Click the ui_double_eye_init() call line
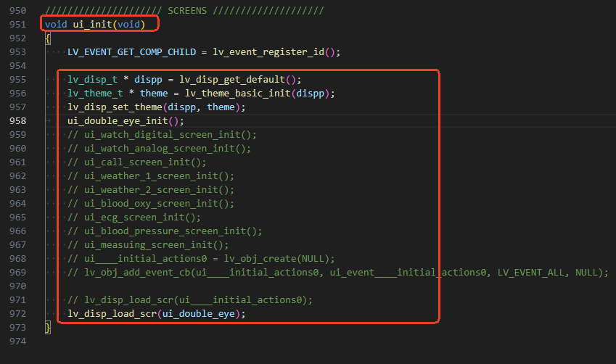 (x=126, y=121)
